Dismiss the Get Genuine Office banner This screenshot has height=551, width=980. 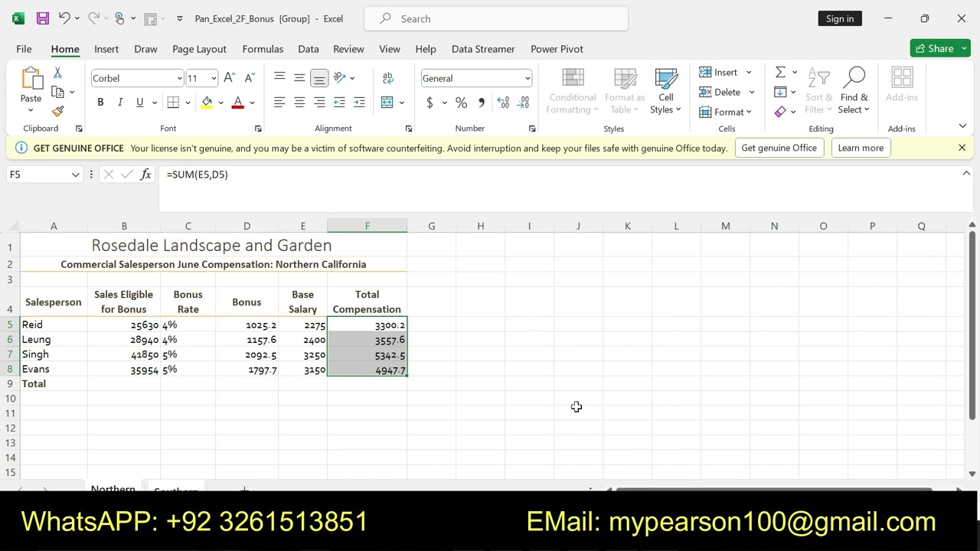962,148
